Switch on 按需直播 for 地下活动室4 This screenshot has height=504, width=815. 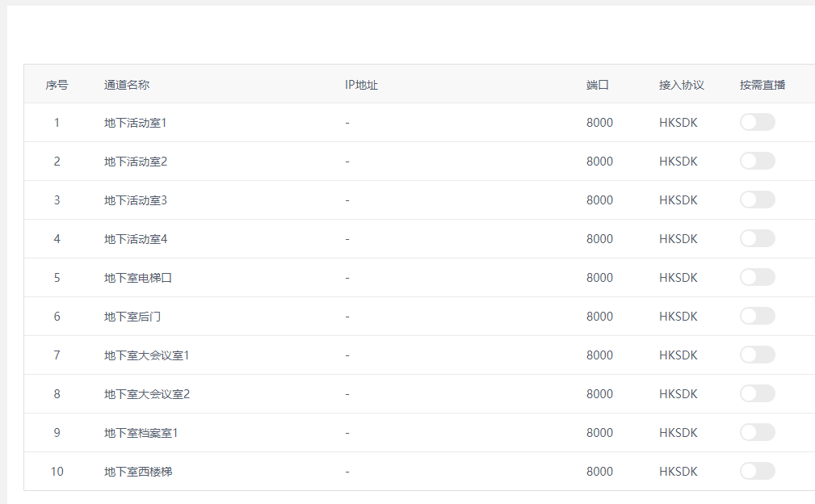757,238
